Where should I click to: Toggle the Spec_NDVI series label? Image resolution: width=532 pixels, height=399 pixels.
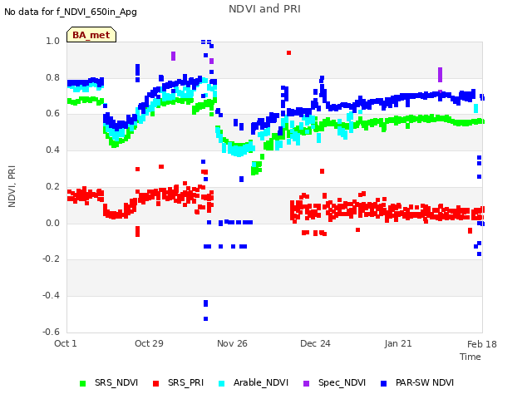[342, 382]
